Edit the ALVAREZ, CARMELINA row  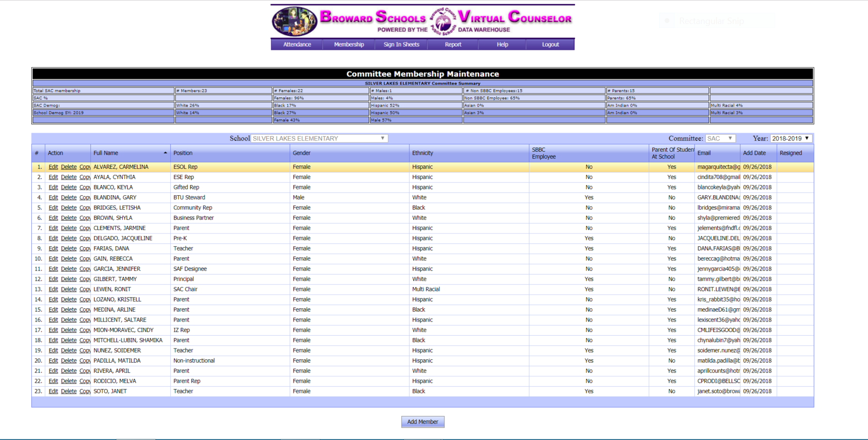pyautogui.click(x=53, y=167)
